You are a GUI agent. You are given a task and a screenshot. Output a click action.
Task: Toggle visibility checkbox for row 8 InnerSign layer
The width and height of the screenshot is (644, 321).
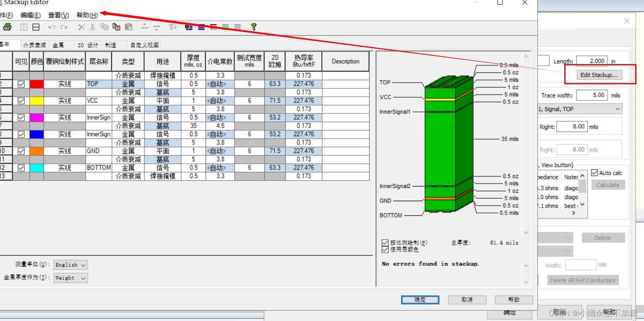click(21, 135)
